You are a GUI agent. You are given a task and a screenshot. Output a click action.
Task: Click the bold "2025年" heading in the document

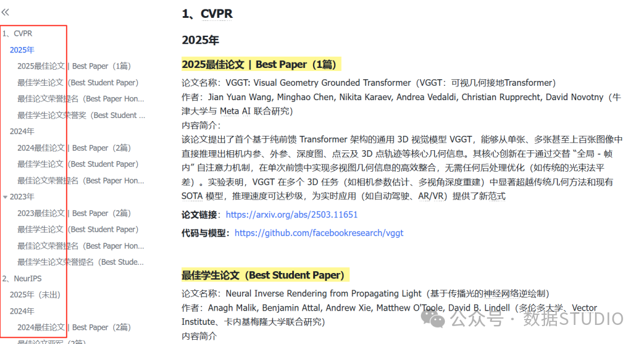[x=200, y=40]
